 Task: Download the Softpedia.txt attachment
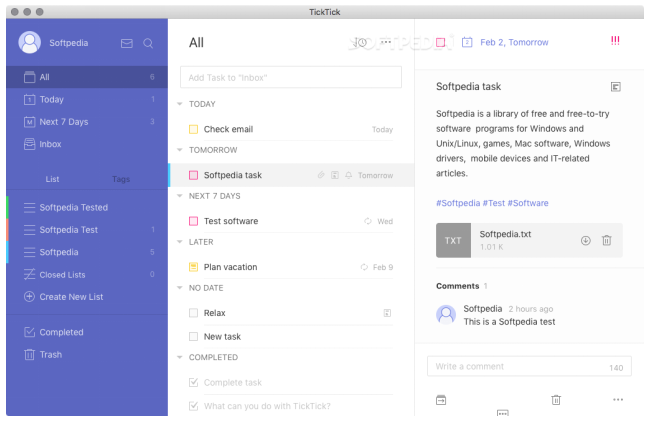pos(585,241)
